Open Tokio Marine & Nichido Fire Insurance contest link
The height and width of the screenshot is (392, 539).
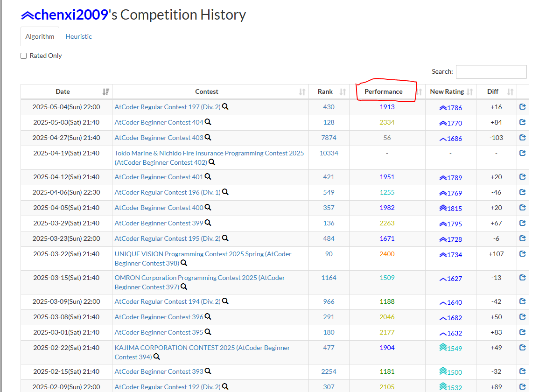[x=209, y=157]
